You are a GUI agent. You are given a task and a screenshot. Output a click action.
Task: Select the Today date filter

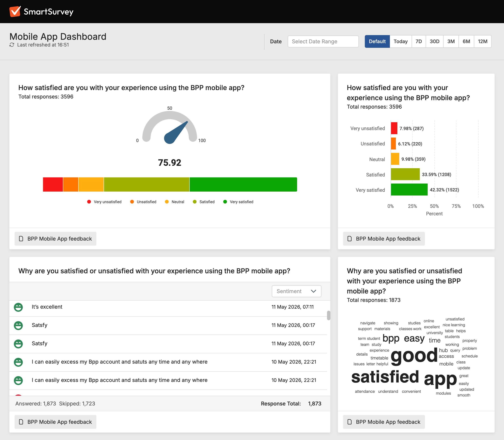tap(401, 42)
